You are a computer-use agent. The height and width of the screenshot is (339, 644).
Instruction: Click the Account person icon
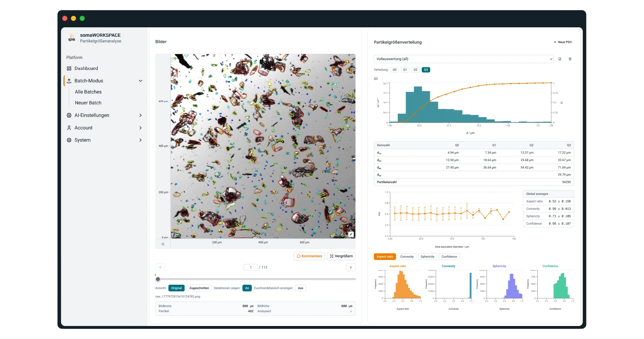click(69, 128)
